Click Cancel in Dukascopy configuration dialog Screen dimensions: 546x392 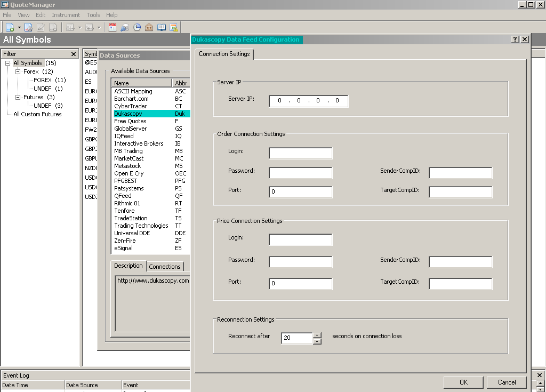[507, 382]
